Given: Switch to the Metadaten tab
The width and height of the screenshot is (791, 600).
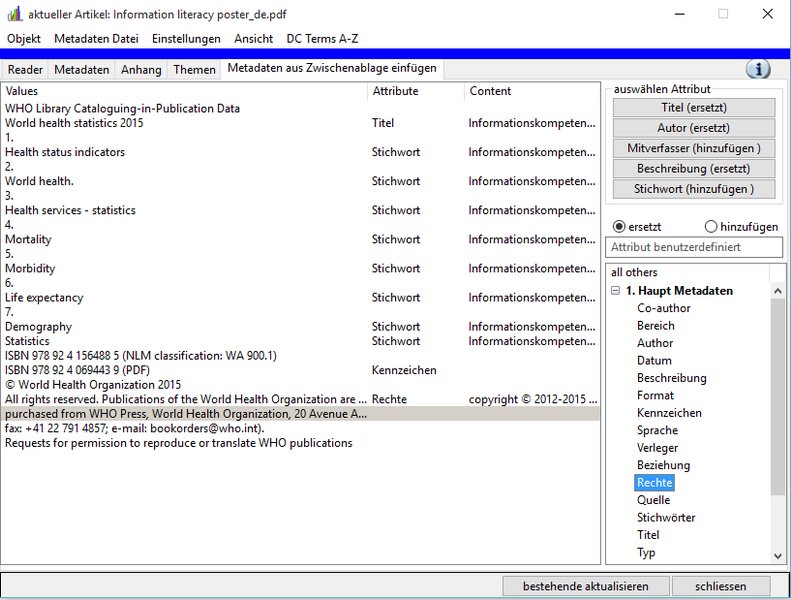Looking at the screenshot, I should (x=81, y=70).
